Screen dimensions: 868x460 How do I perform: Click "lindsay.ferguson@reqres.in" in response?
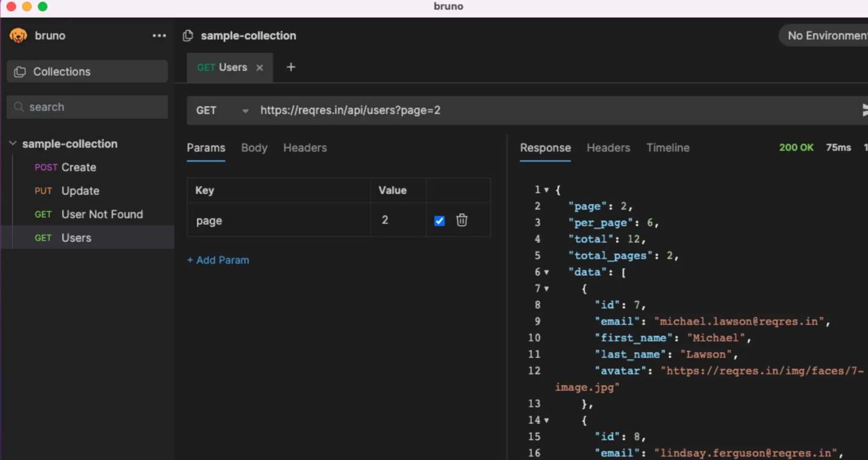coord(746,453)
